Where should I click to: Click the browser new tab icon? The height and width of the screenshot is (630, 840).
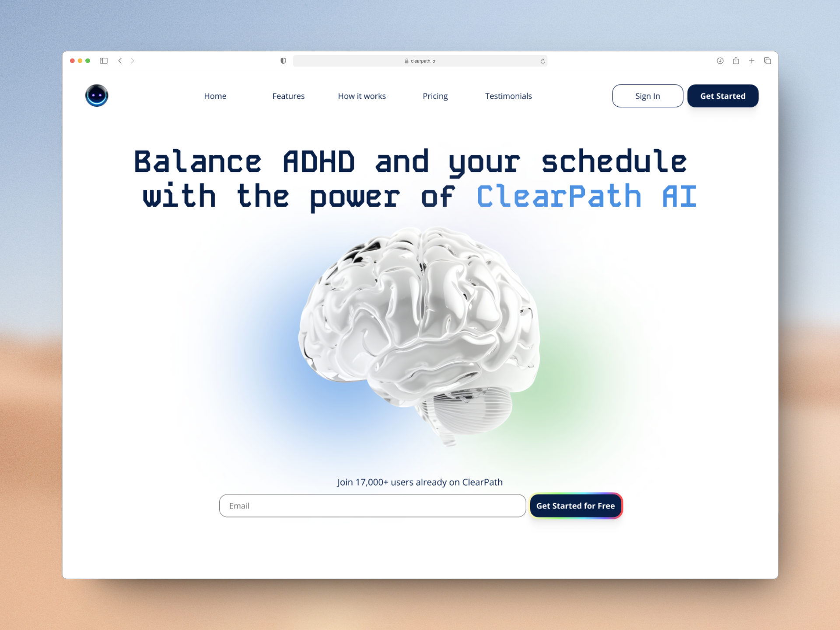tap(751, 60)
